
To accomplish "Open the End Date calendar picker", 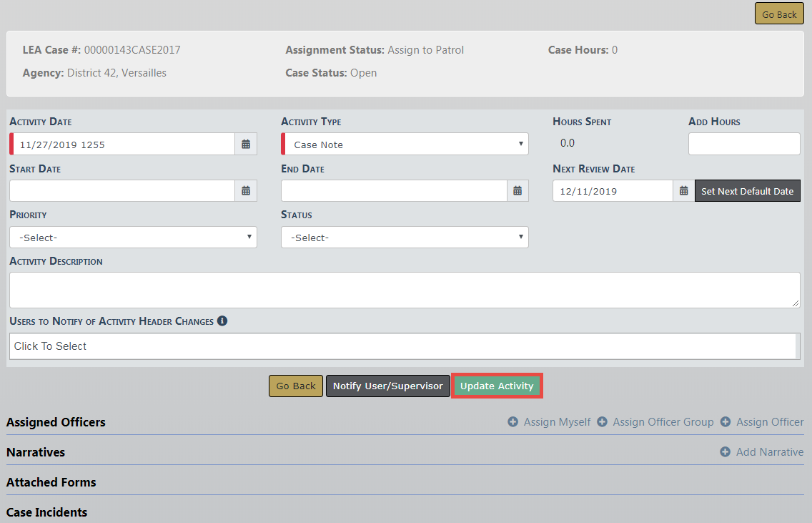I will (x=518, y=191).
